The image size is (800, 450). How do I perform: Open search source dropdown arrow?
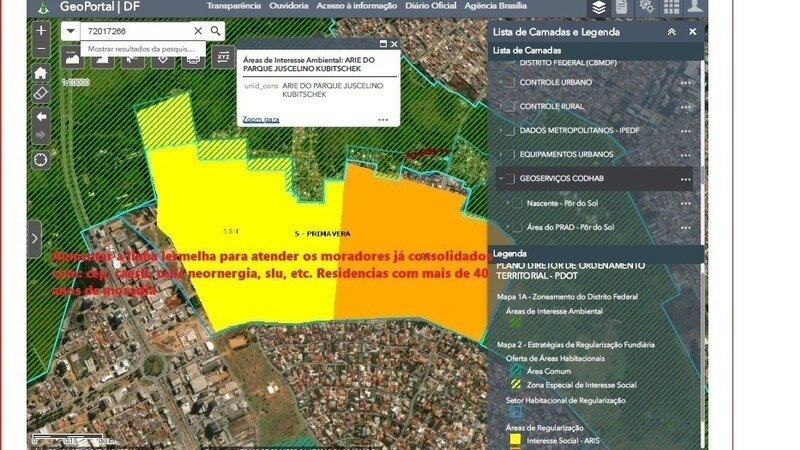click(70, 31)
